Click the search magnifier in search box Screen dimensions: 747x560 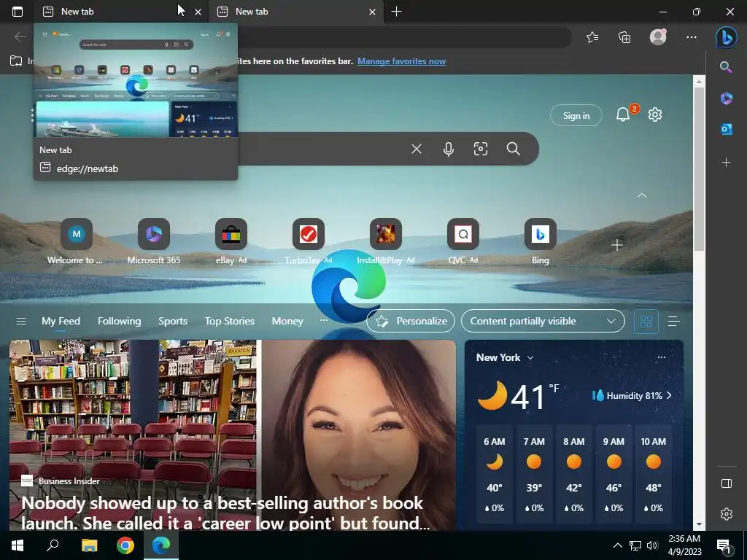click(x=513, y=149)
